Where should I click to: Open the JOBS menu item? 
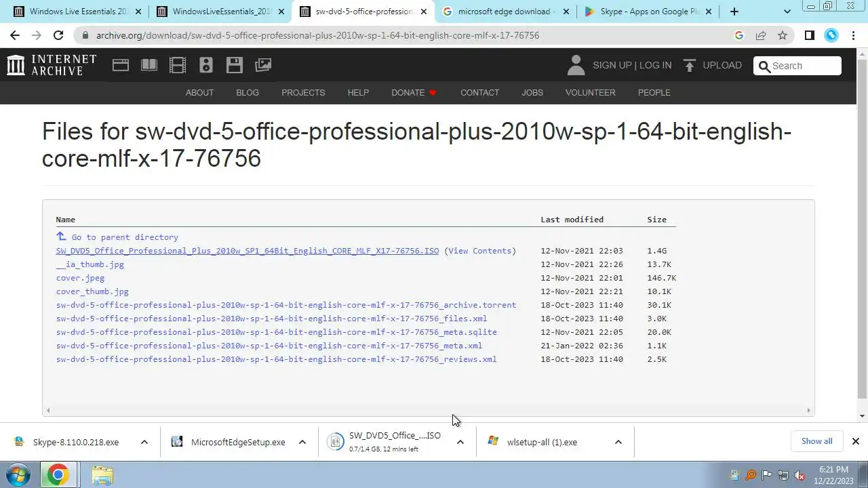pos(532,93)
